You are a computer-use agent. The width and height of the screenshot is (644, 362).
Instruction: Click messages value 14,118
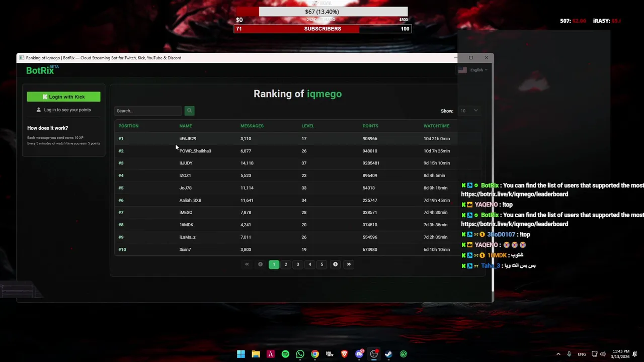247,163
